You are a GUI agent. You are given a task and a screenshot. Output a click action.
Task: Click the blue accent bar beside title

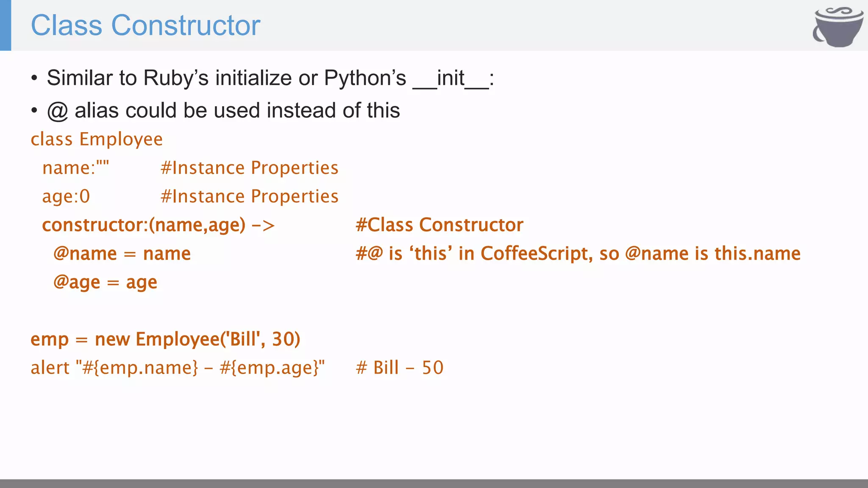pyautogui.click(x=6, y=25)
